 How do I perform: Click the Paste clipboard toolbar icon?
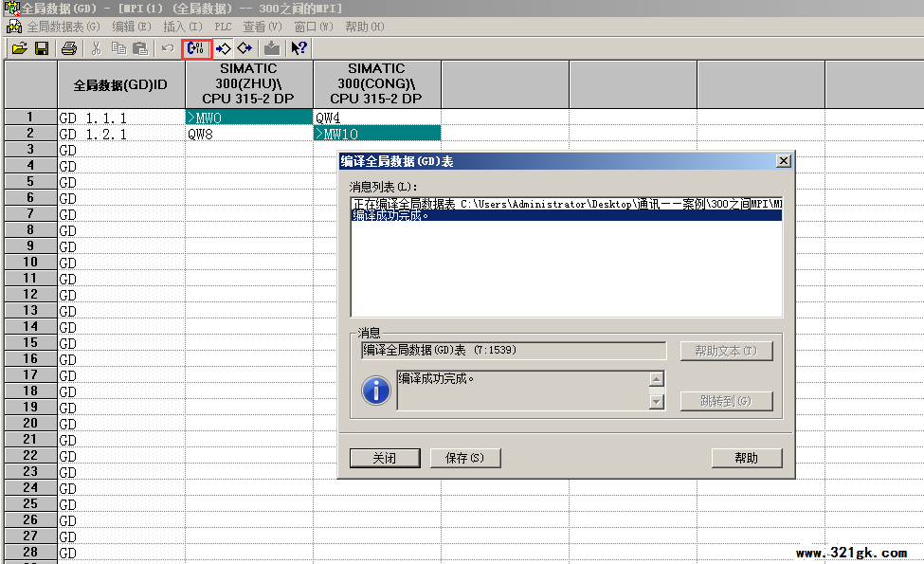[x=140, y=48]
